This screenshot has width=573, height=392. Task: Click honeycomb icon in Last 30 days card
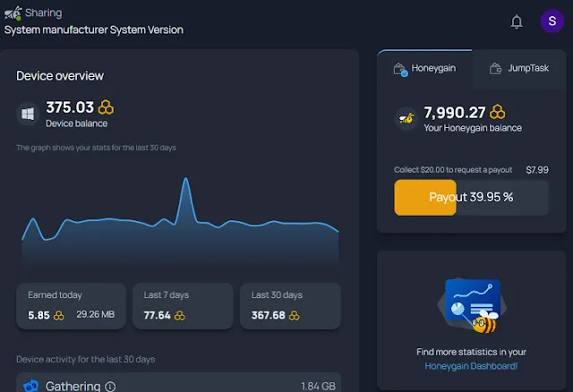pos(294,315)
